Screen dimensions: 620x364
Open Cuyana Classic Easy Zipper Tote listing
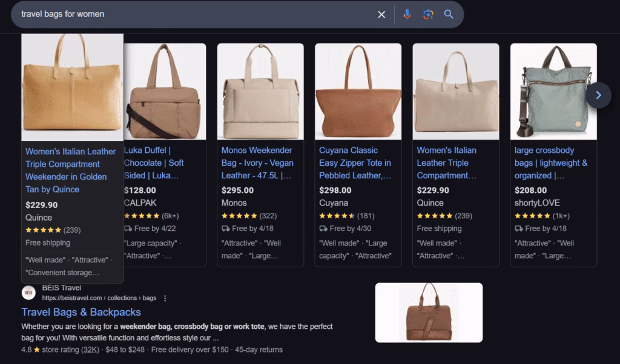click(x=355, y=163)
